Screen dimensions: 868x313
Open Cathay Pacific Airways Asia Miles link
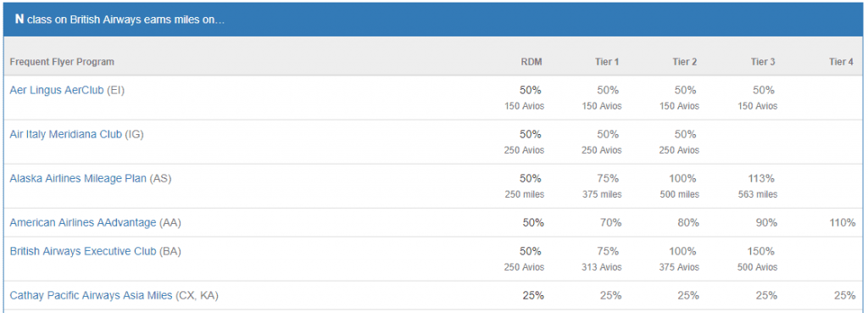pyautogui.click(x=91, y=295)
